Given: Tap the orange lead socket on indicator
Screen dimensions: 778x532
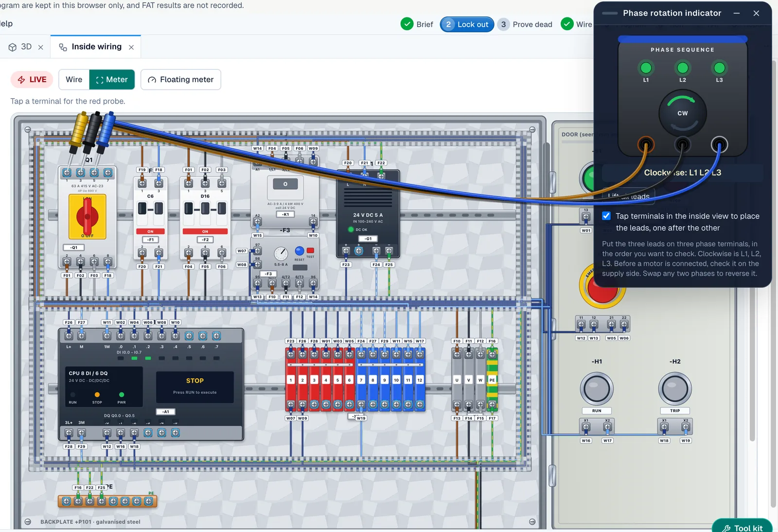Looking at the screenshot, I should point(646,144).
